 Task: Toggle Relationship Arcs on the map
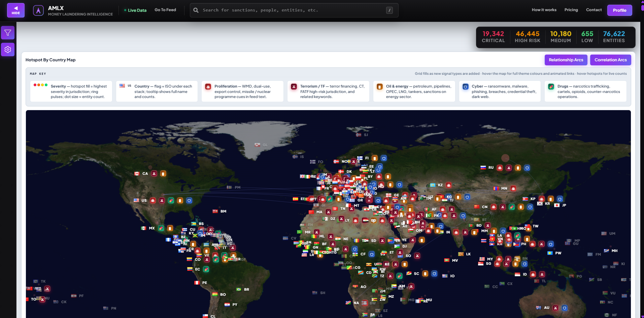566,60
